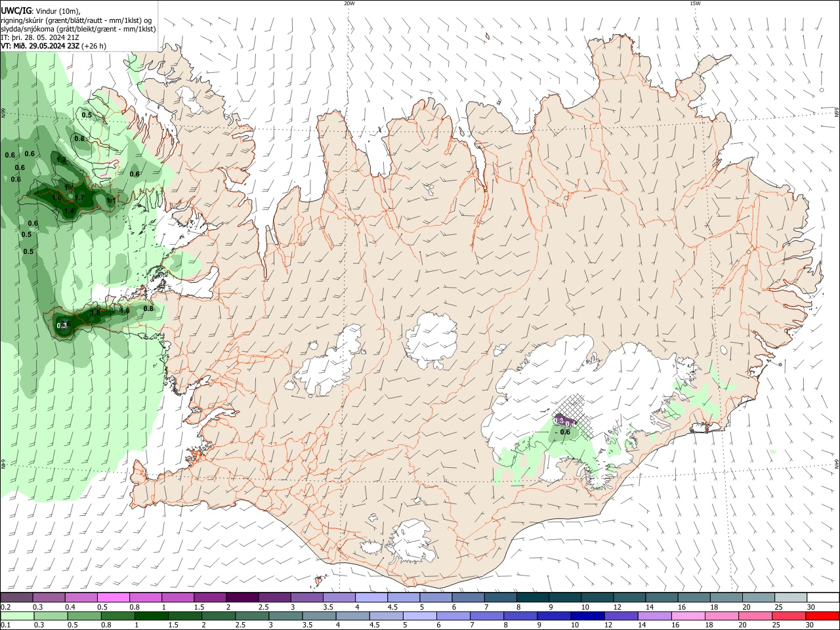The image size is (840, 630).
Task: Pick lower-scale light pink swatch between 16 and 18
Action: (x=688, y=616)
